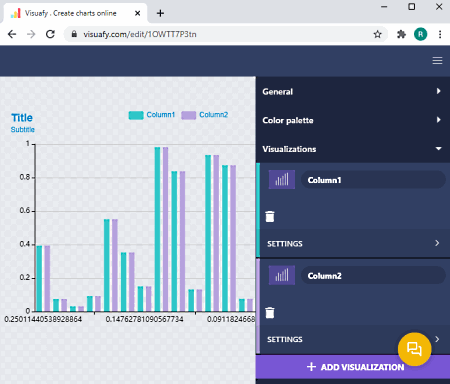The image size is (450, 384).
Task: Bookmark this page with the star icon
Action: (x=377, y=34)
